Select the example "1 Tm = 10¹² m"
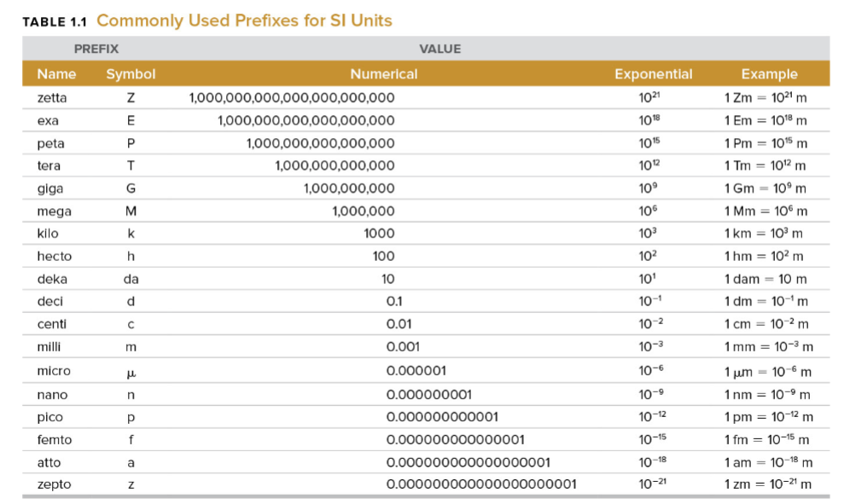844x504 pixels. point(765,165)
